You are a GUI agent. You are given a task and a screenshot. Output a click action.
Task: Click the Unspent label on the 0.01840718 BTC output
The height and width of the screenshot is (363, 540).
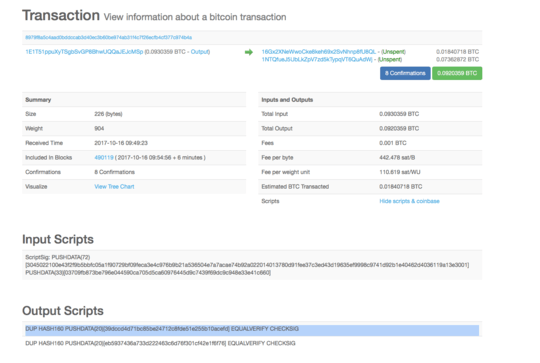(394, 52)
